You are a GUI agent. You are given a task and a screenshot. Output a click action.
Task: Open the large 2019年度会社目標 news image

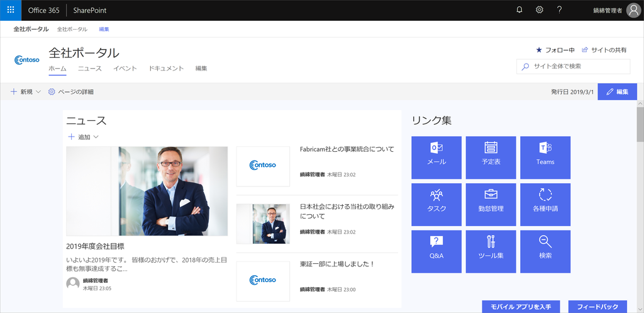pos(147,191)
